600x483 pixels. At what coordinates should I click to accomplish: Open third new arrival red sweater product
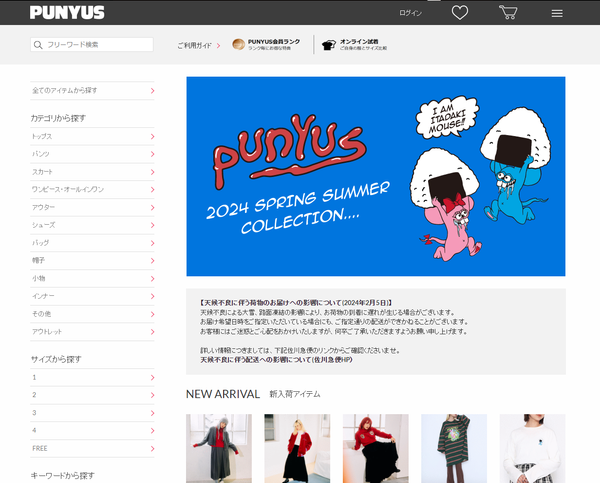(376, 449)
